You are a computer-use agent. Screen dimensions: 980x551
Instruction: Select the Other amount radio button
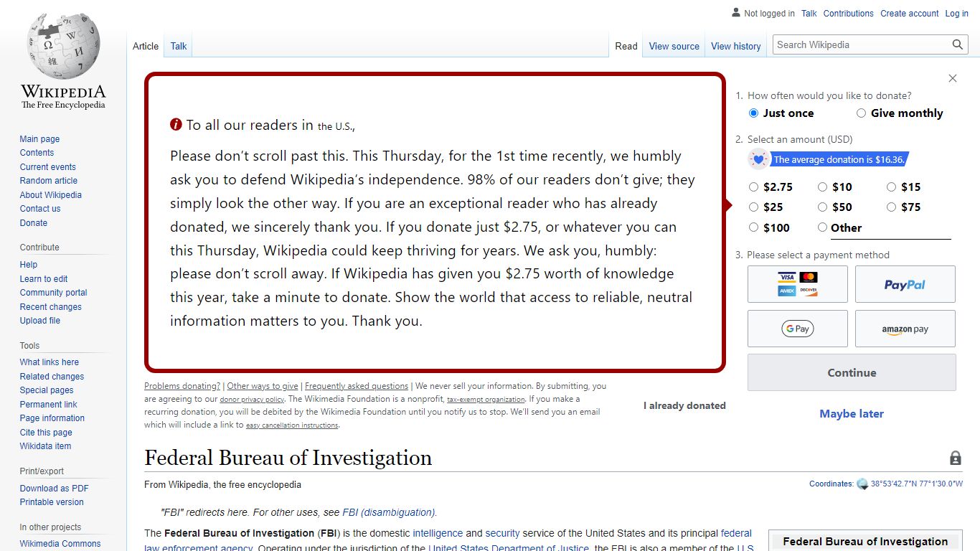tap(822, 227)
